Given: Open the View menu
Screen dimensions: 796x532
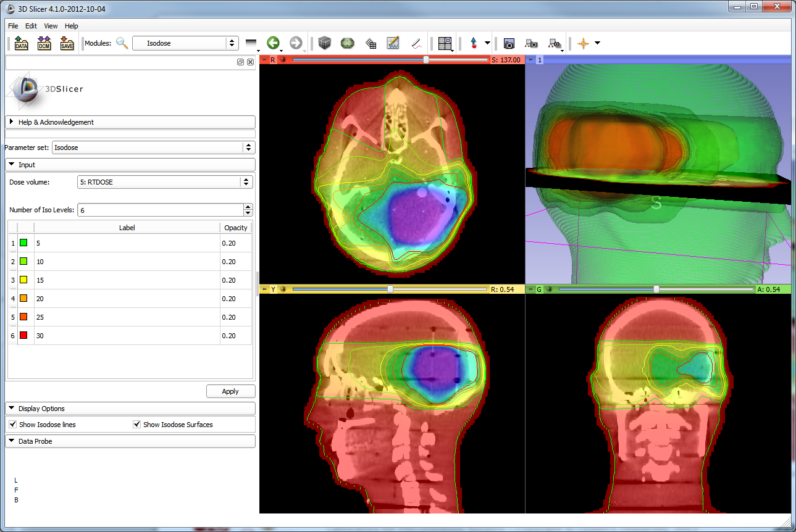Looking at the screenshot, I should point(51,26).
